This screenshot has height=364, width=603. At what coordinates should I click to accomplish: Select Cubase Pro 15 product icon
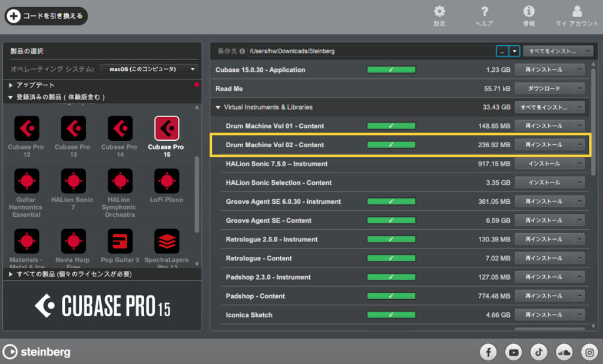[x=167, y=128]
